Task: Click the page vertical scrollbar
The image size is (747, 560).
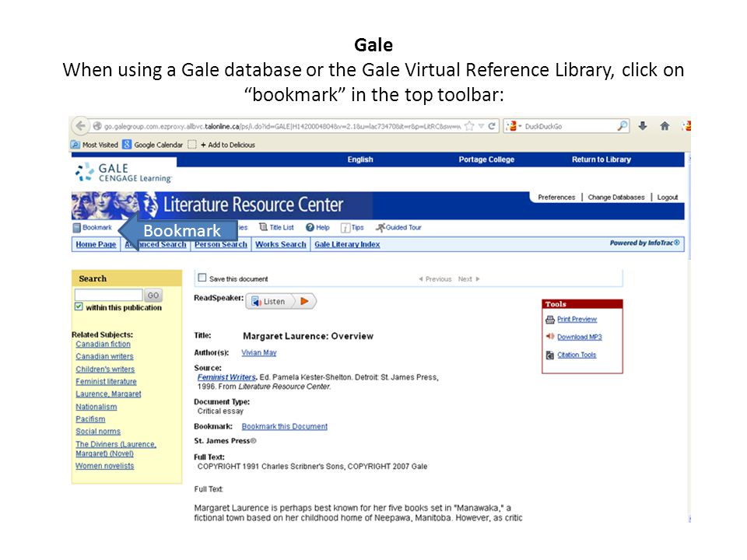Action: tap(689, 338)
